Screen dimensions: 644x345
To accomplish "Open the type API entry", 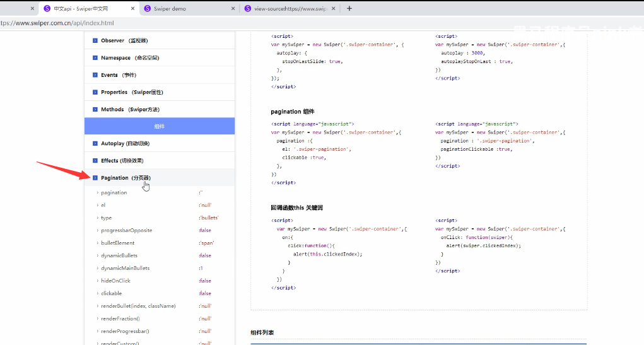I will 106,218.
